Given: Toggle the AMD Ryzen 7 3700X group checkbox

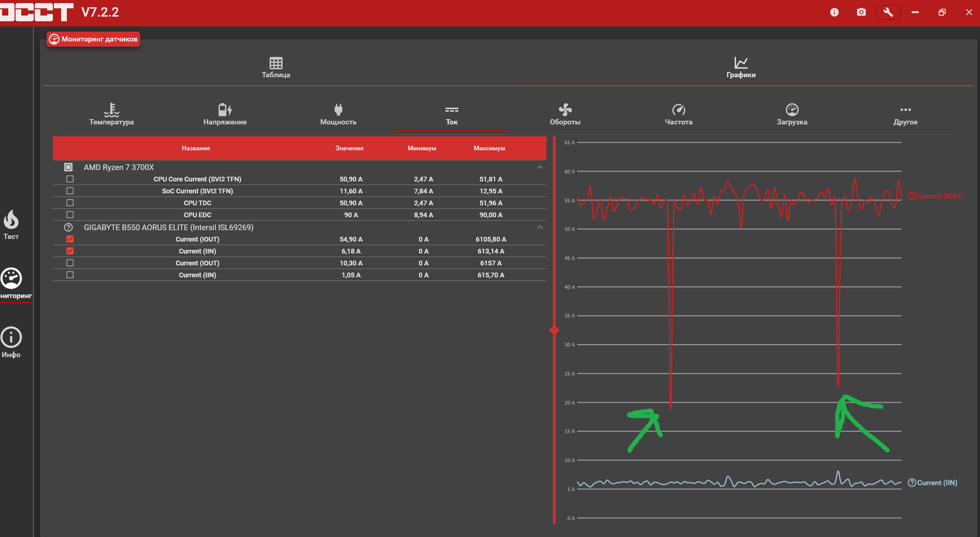Looking at the screenshot, I should 68,167.
